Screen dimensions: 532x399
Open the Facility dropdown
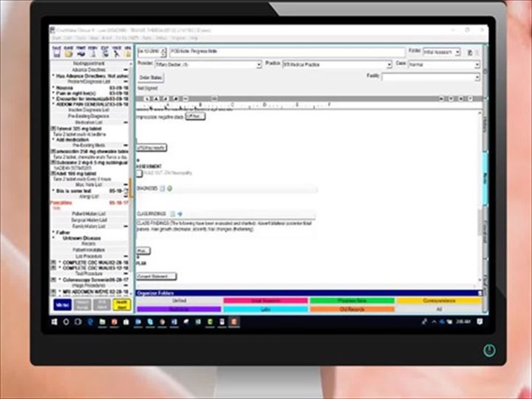pyautogui.click(x=477, y=77)
